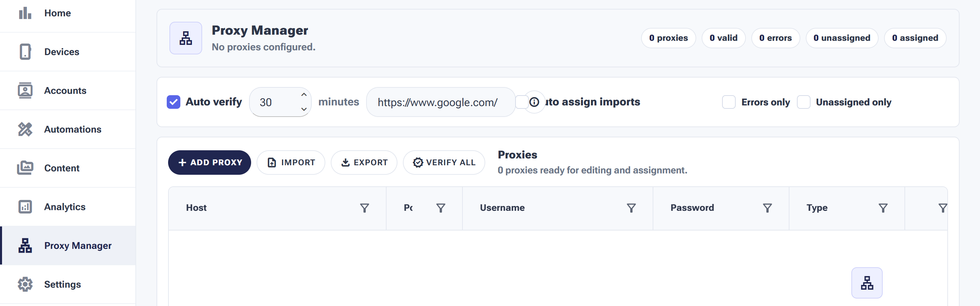Select Proxy Manager in the sidebar
This screenshot has width=980, height=306.
(x=68, y=245)
